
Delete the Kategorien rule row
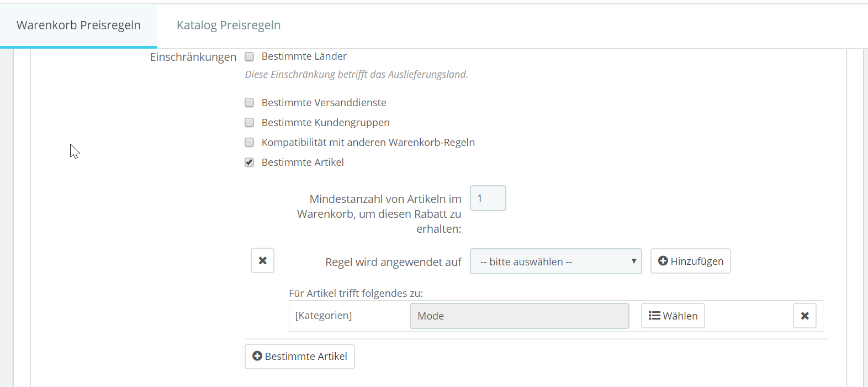coord(805,316)
